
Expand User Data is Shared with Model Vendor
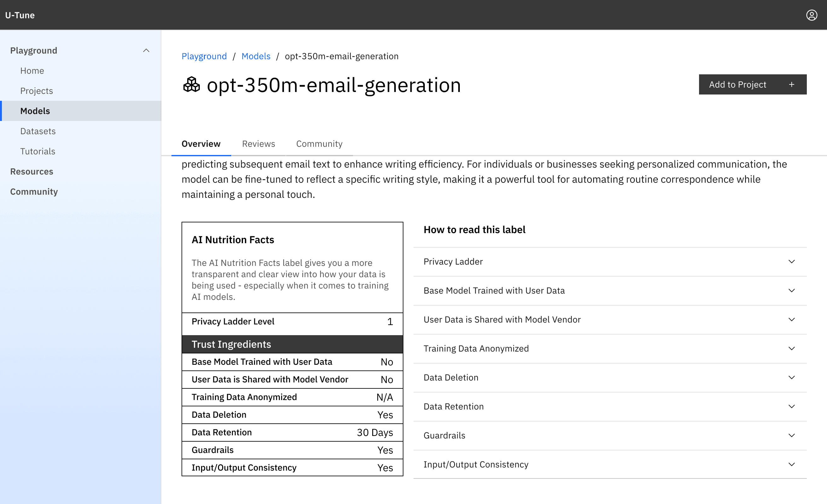[x=610, y=319]
